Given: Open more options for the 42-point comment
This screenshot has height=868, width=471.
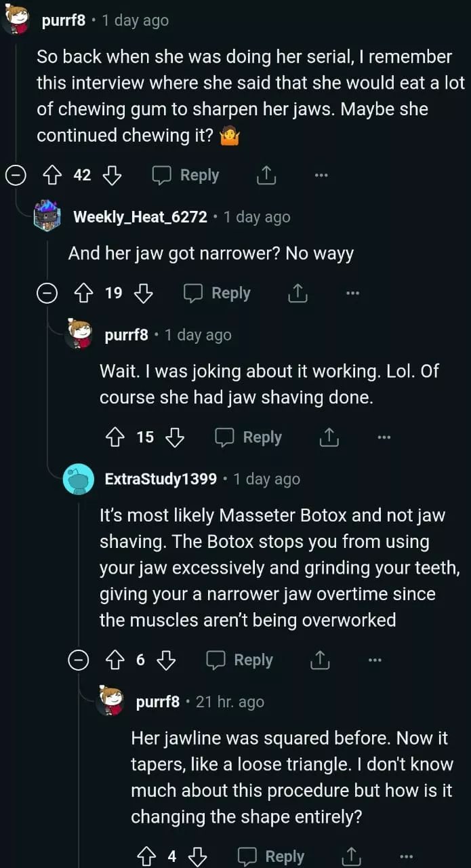Looking at the screenshot, I should pyautogui.click(x=321, y=176).
